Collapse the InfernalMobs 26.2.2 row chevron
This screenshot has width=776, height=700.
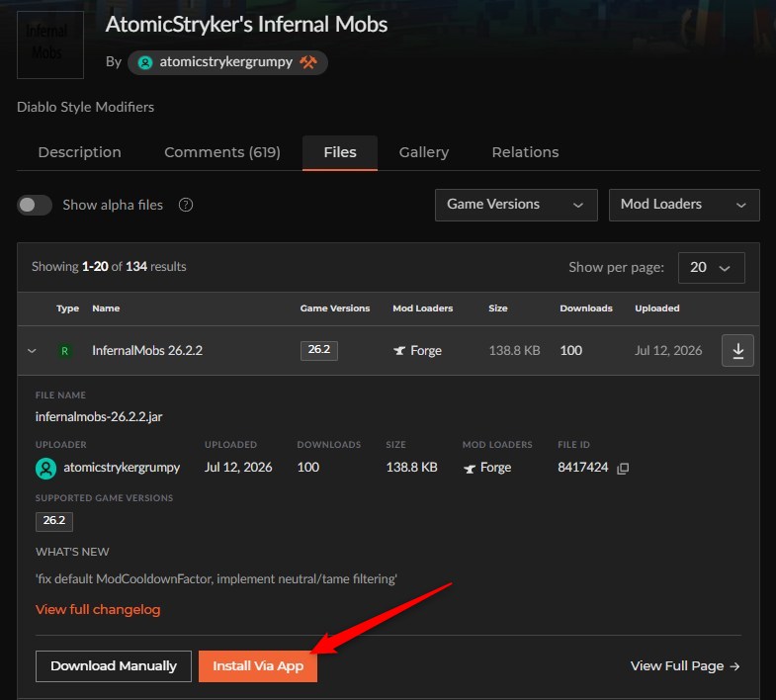click(32, 351)
